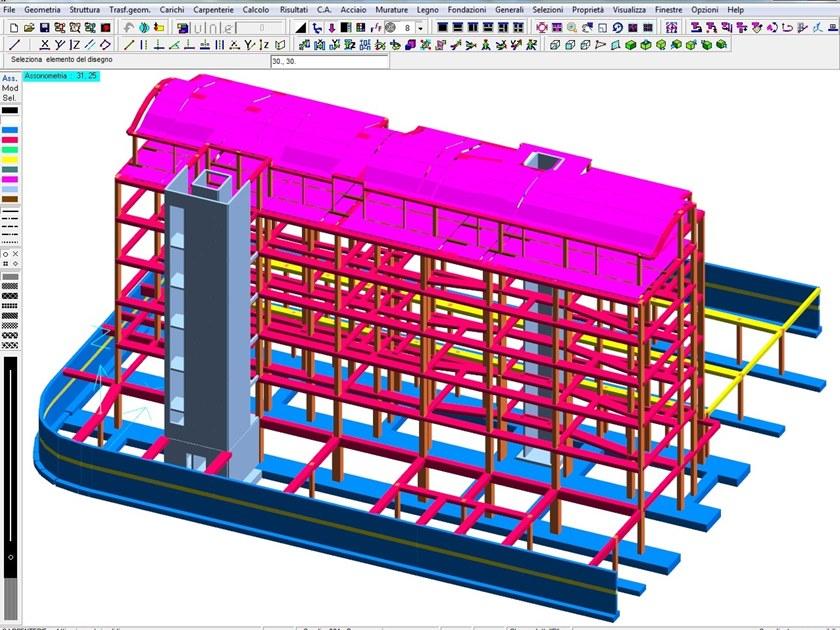The image size is (840, 630).
Task: Toggle the Ass. mode in left panel
Action: 9,78
